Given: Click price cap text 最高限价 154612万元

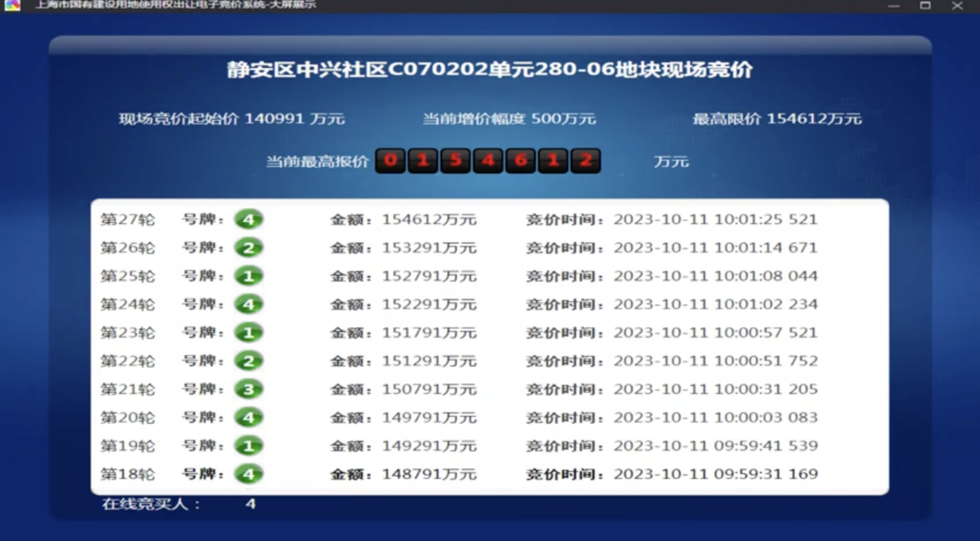Looking at the screenshot, I should [x=777, y=119].
